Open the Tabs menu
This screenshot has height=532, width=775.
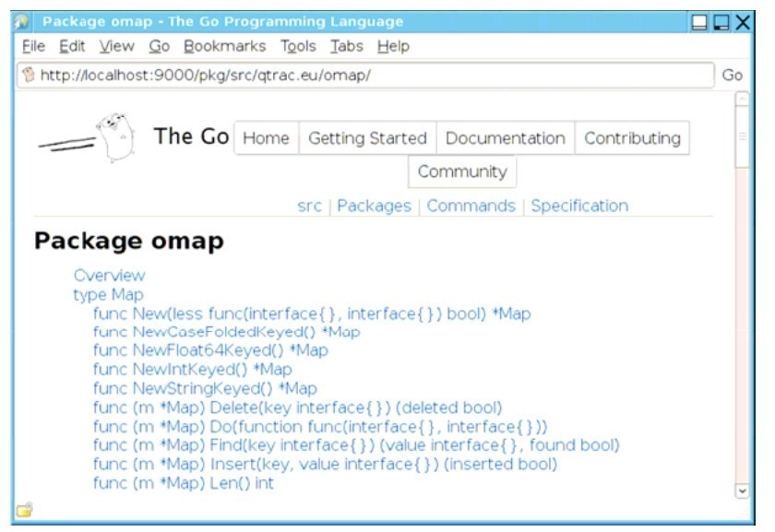pos(347,46)
